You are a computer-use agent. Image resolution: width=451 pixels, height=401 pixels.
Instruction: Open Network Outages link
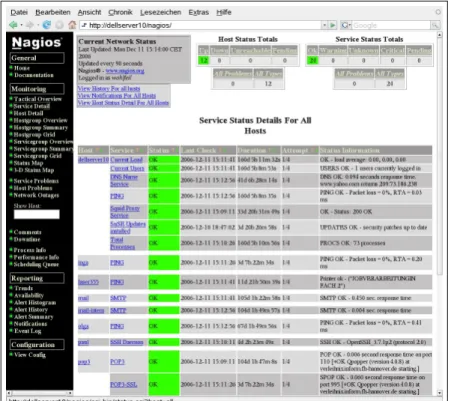tap(36, 195)
